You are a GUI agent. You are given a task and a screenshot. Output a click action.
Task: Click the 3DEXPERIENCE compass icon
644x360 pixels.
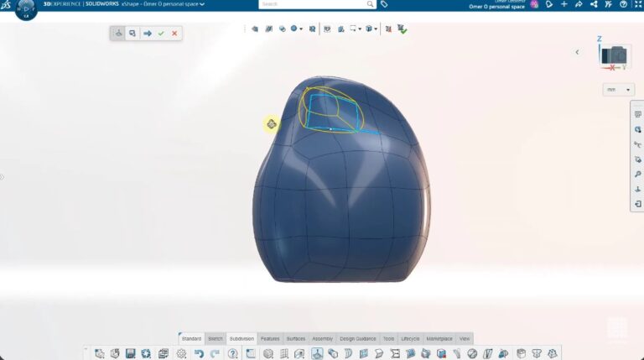click(x=26, y=8)
